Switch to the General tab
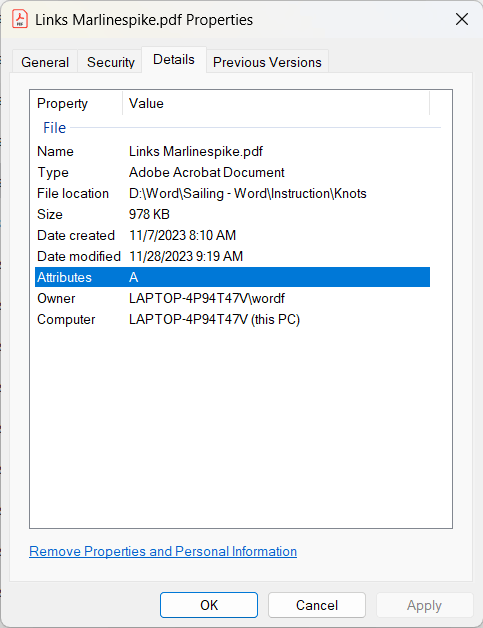 (45, 62)
